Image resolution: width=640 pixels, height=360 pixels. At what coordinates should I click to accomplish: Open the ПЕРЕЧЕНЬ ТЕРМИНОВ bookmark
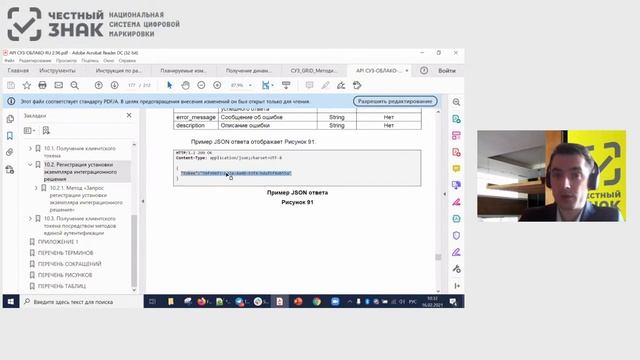pyautogui.click(x=65, y=253)
